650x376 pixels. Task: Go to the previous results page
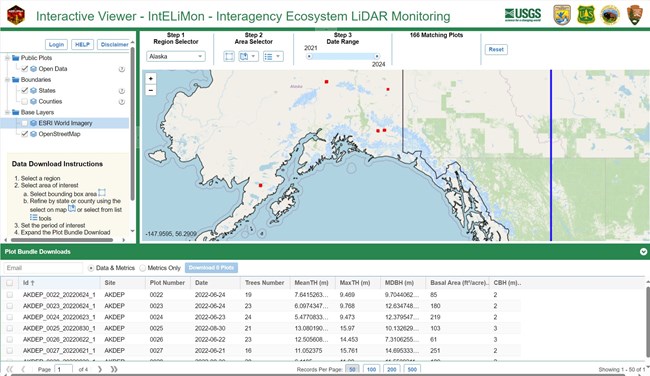click(x=23, y=369)
